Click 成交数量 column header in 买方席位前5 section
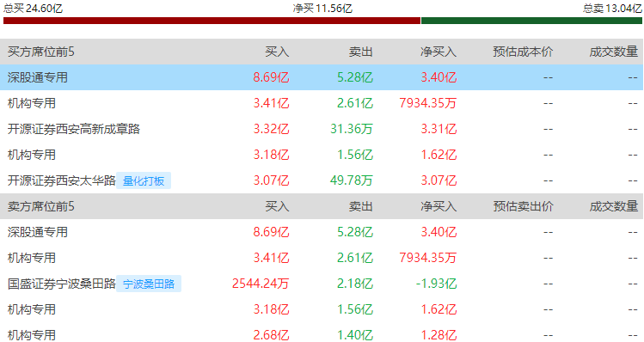The width and height of the screenshot is (644, 342). tap(614, 52)
